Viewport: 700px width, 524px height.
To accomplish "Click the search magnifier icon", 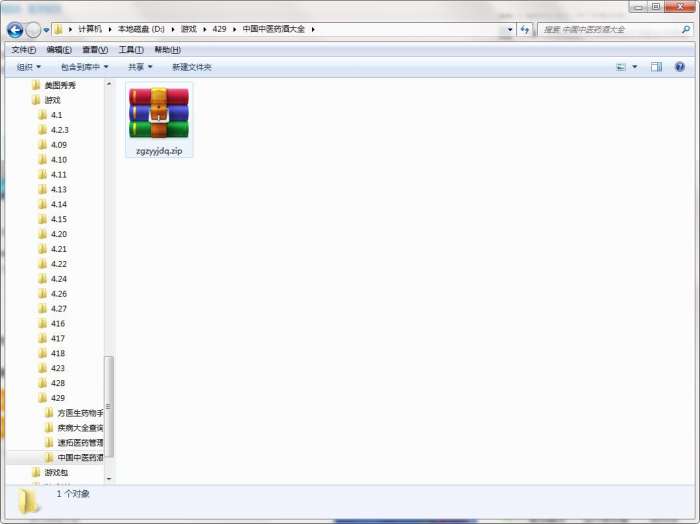I will click(686, 29).
